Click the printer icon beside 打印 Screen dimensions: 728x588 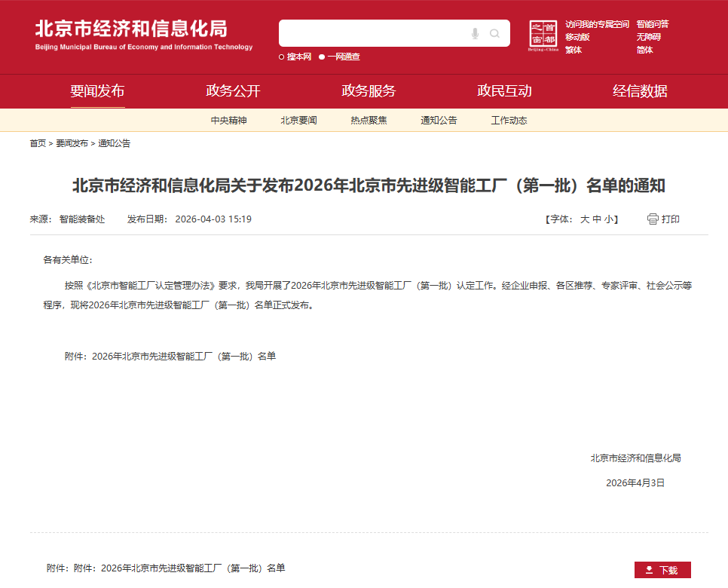pyautogui.click(x=653, y=219)
